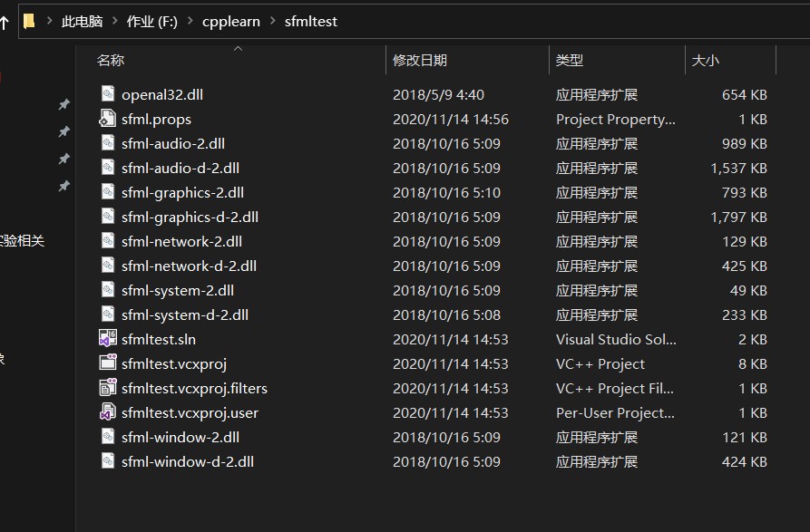The width and height of the screenshot is (810, 532).
Task: Click size value 654 KB
Action: click(x=745, y=95)
